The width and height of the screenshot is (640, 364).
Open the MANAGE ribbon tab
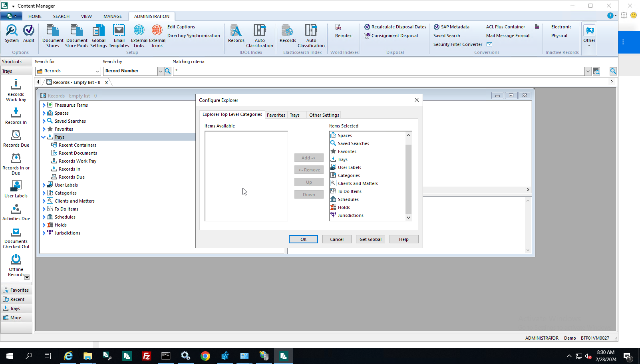point(113,16)
